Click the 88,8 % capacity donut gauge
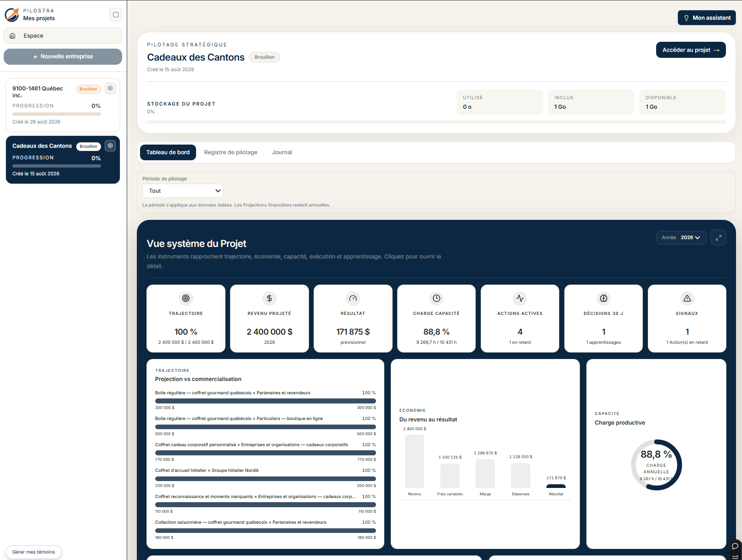This screenshot has height=560, width=742. (657, 465)
